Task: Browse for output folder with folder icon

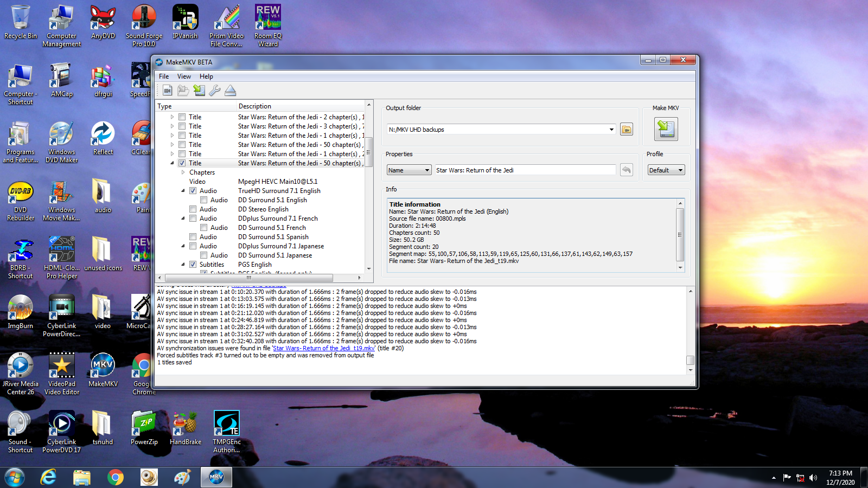Action: click(x=627, y=130)
